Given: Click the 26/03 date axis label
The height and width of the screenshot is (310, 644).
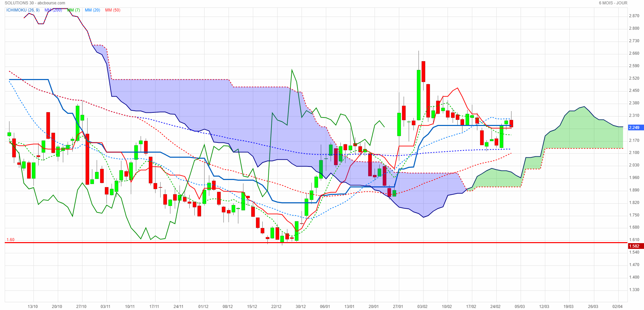Looking at the screenshot, I should (x=593, y=307).
